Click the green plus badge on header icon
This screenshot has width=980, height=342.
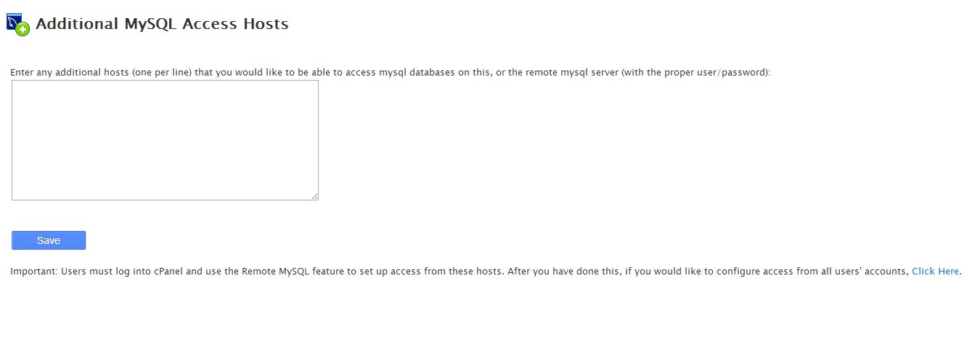click(x=23, y=30)
